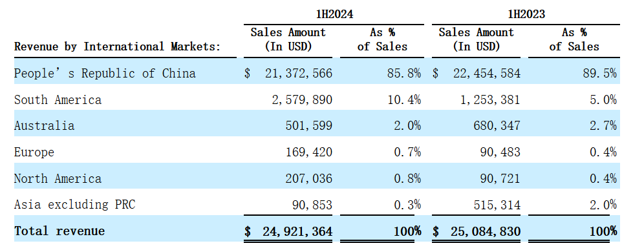Select the 25,084,830 total revenue value
This screenshot has width=644, height=250.
tap(486, 231)
